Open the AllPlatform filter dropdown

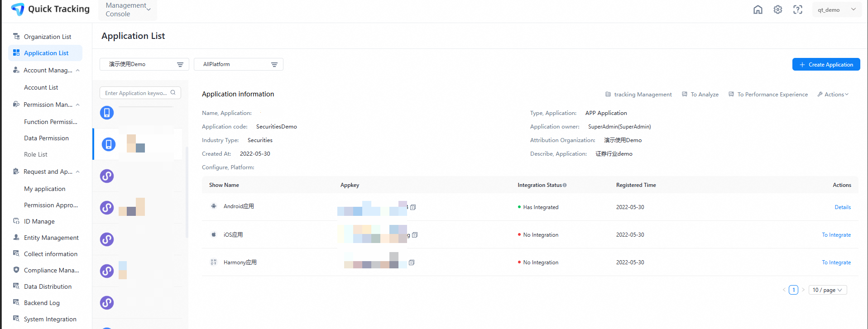(x=239, y=64)
